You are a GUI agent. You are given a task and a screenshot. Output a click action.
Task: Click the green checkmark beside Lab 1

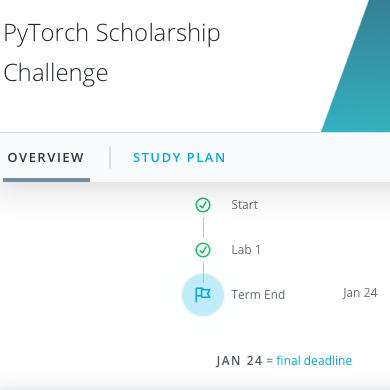click(203, 250)
